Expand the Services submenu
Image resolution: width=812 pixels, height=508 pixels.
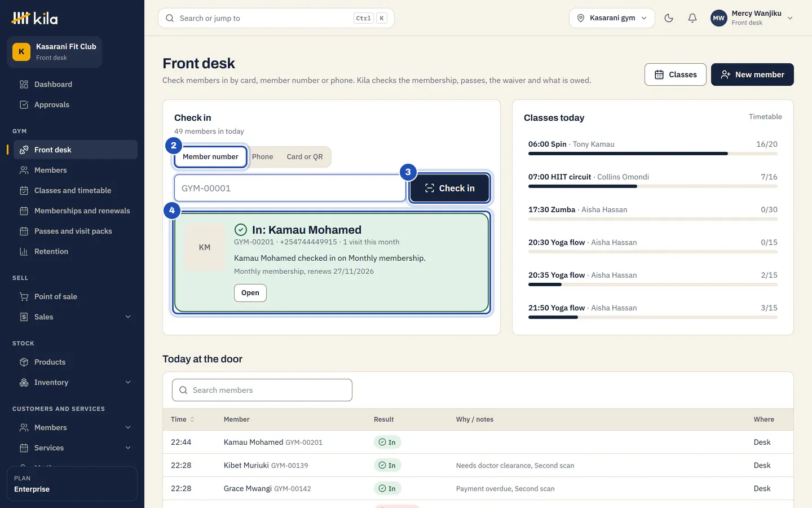(128, 448)
